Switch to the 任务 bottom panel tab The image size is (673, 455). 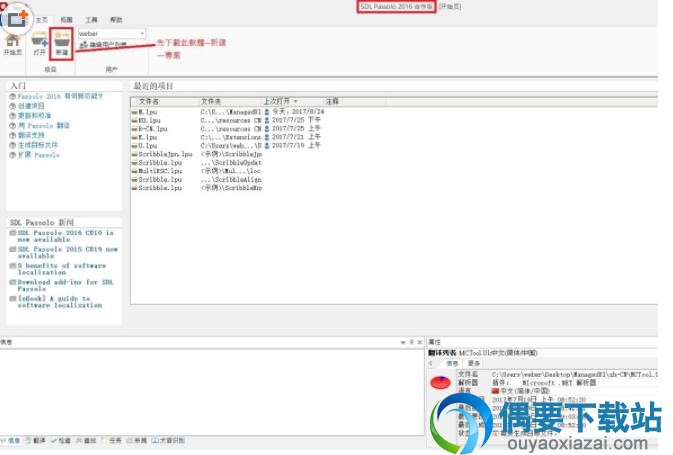pos(114,440)
